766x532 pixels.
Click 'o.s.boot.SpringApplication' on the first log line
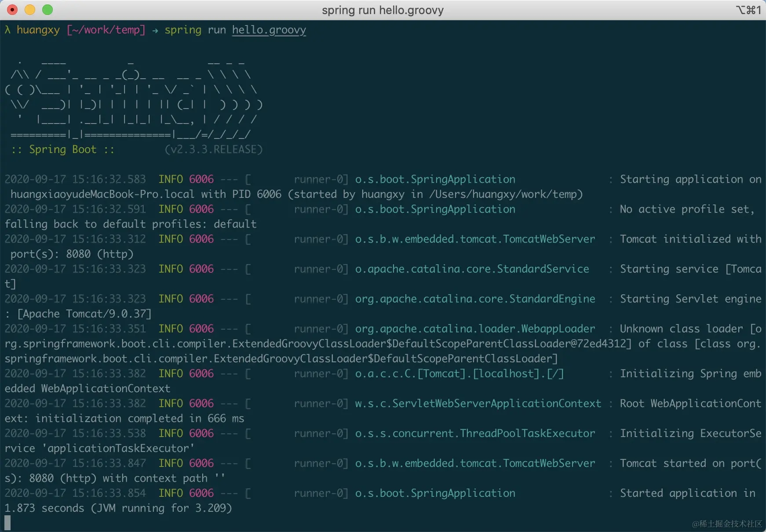tap(435, 179)
